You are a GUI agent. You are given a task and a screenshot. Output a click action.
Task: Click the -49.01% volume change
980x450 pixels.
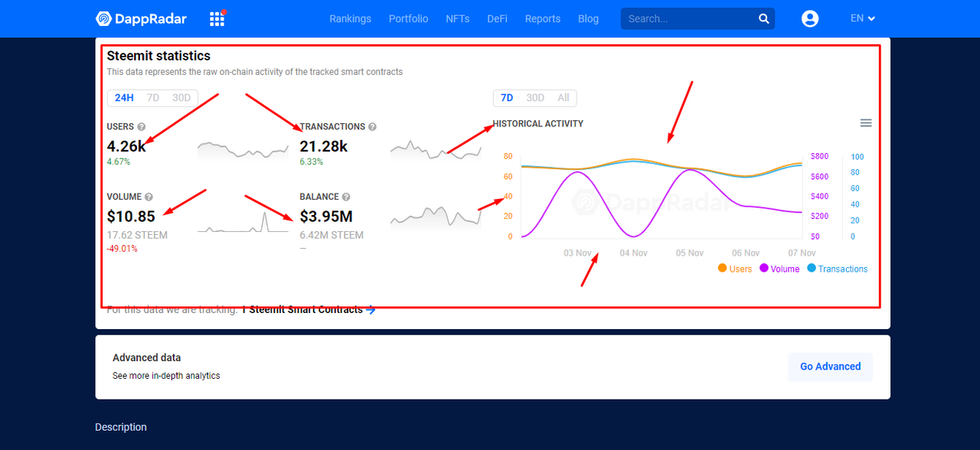122,249
